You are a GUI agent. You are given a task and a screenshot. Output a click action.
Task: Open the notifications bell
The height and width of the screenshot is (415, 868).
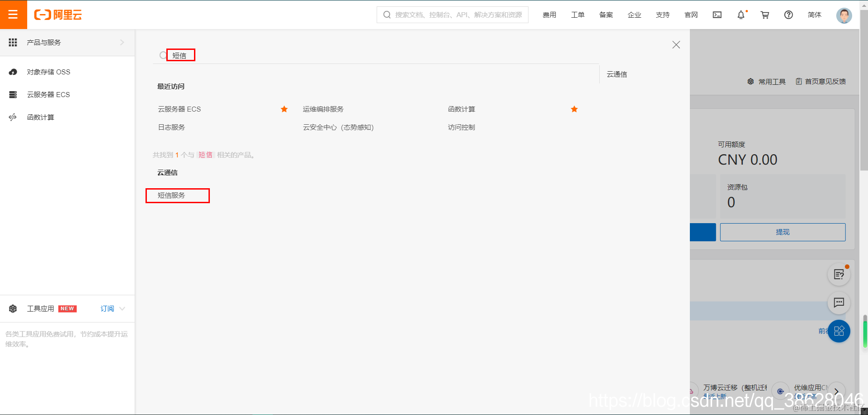[741, 15]
